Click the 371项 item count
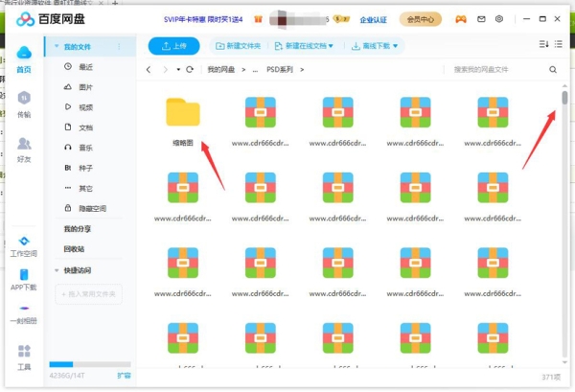The image size is (575, 392). tap(551, 377)
